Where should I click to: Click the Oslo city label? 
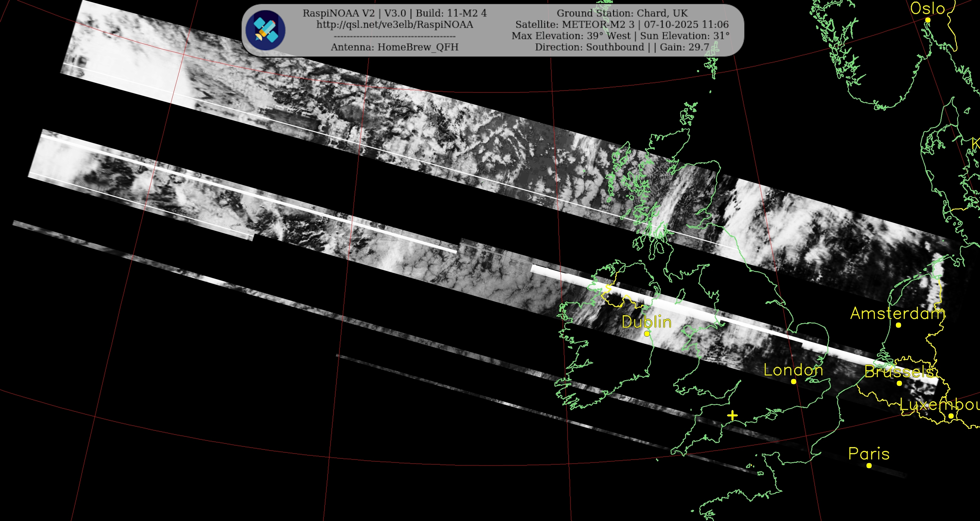[x=927, y=8]
